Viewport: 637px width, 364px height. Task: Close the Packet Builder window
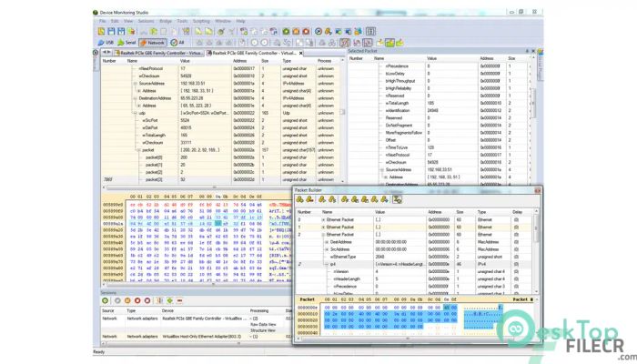point(537,190)
